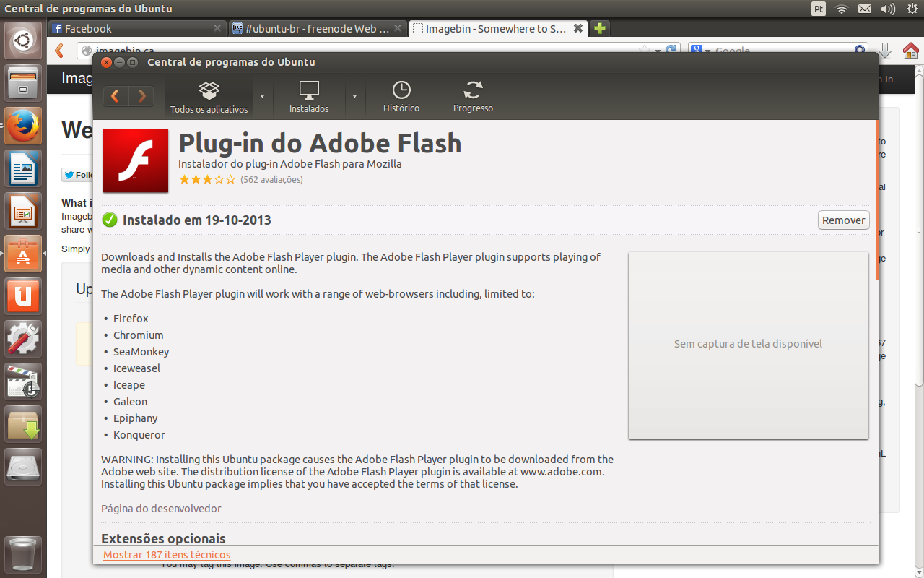Click the Remover button

pyautogui.click(x=844, y=220)
